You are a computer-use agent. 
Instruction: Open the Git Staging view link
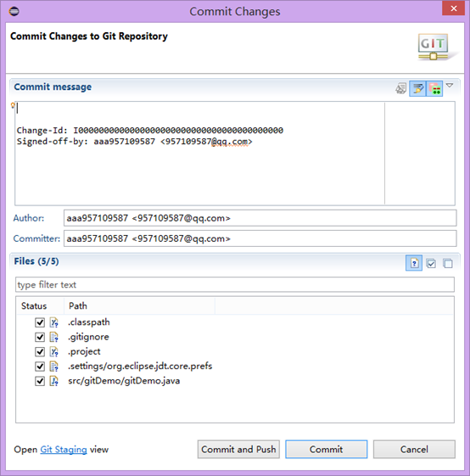point(64,450)
